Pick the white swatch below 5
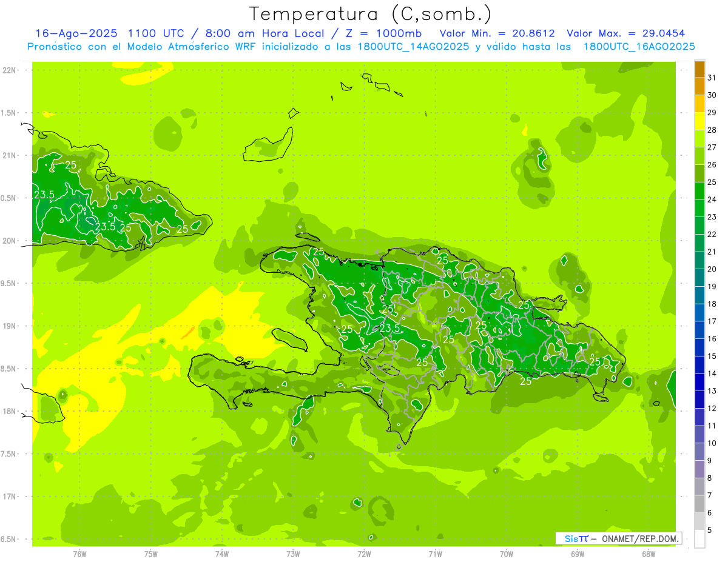Image resolution: width=728 pixels, height=562 pixels. pyautogui.click(x=700, y=539)
